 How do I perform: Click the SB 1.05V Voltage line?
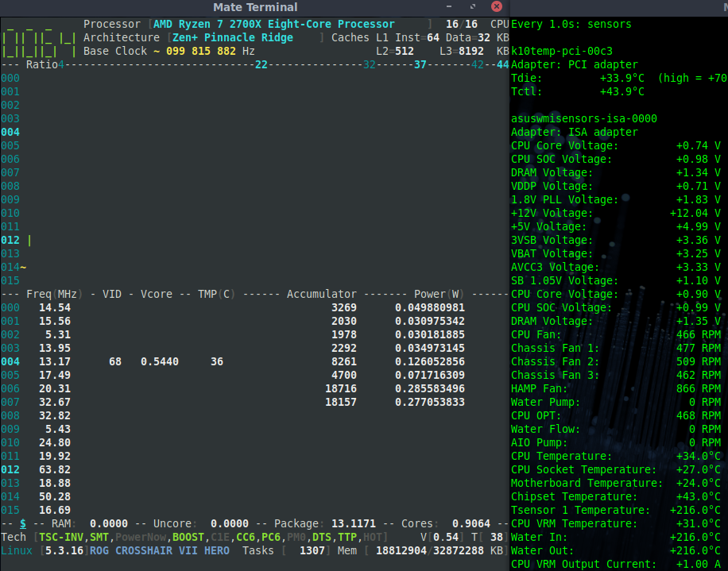(616, 280)
